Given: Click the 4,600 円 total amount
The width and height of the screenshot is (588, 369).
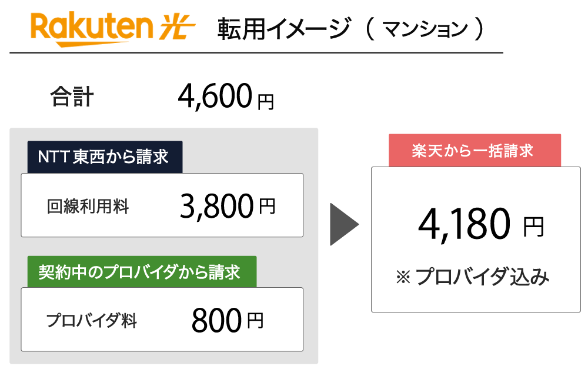Looking at the screenshot, I should pyautogui.click(x=225, y=97).
